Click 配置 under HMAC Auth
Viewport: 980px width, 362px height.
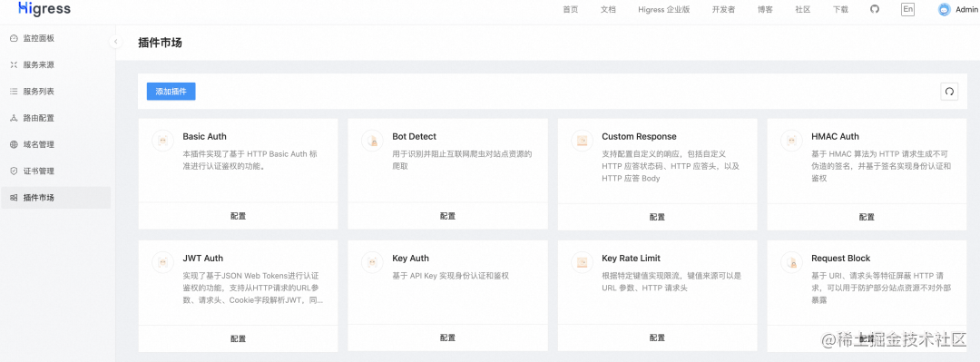tap(867, 216)
